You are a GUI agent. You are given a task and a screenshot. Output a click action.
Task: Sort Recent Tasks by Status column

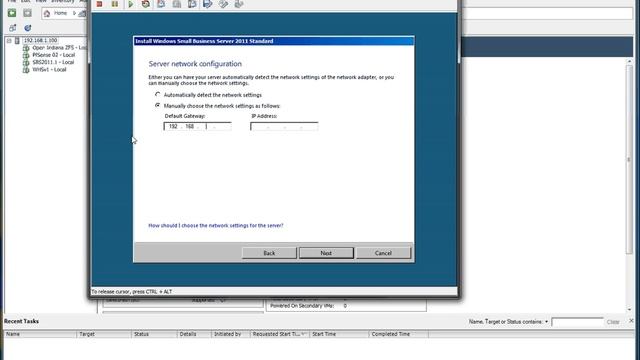(154, 334)
